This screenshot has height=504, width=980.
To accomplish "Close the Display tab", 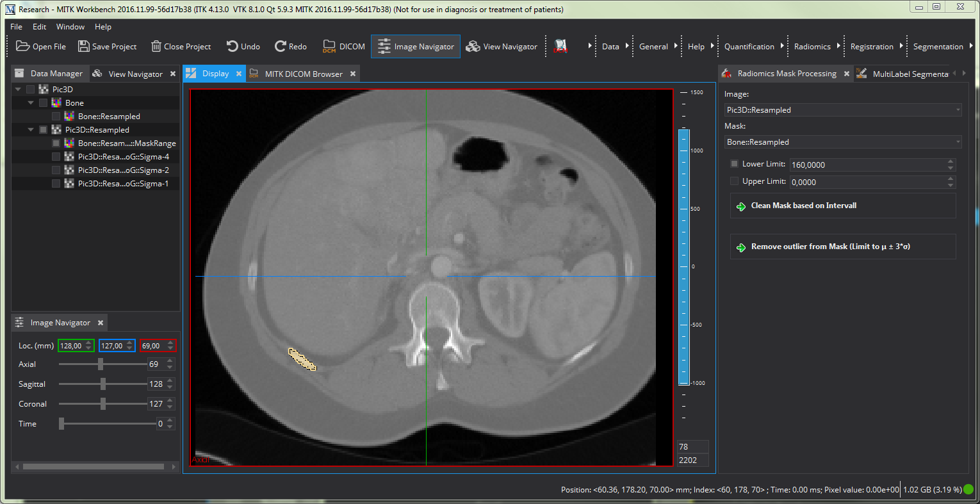I will [239, 74].
